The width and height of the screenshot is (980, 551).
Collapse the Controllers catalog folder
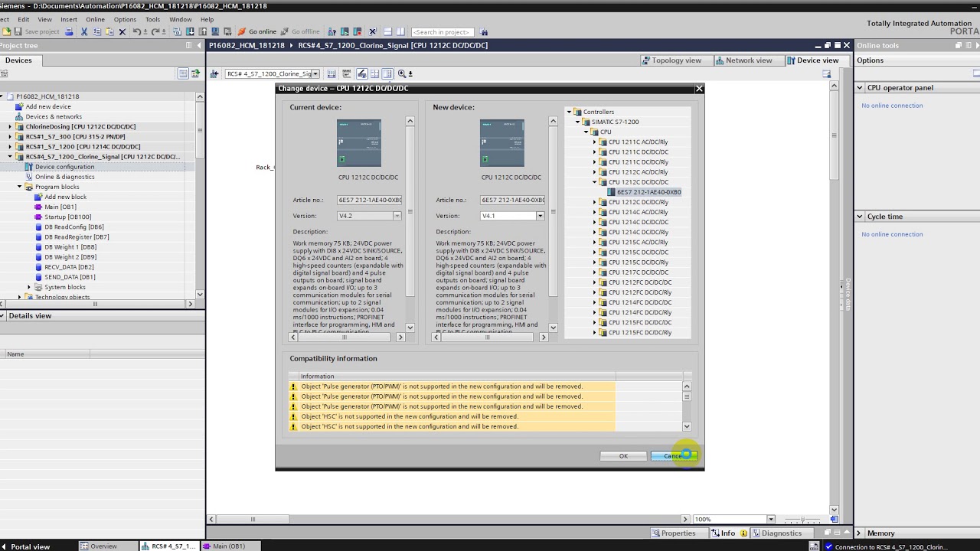pyautogui.click(x=569, y=112)
